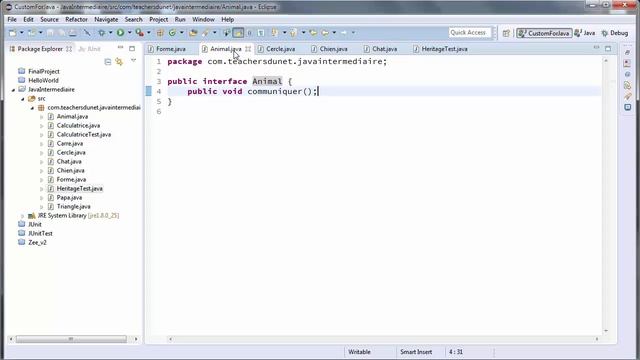Expand the JRE System Library node
This screenshot has width=640, height=360.
(x=23, y=216)
